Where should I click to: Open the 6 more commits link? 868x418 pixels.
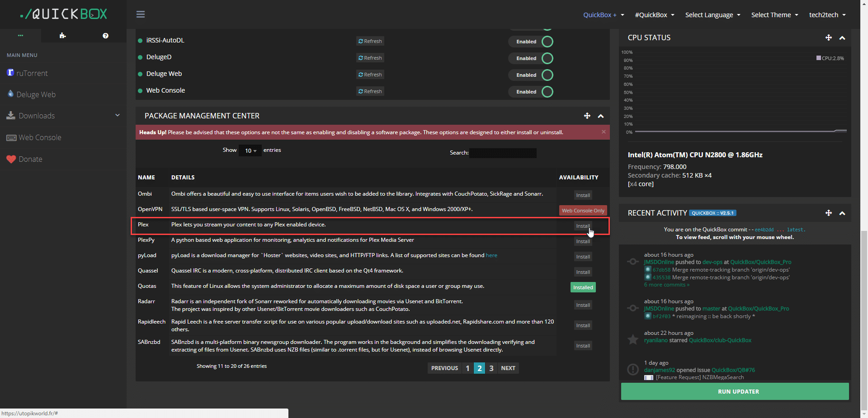tap(667, 285)
